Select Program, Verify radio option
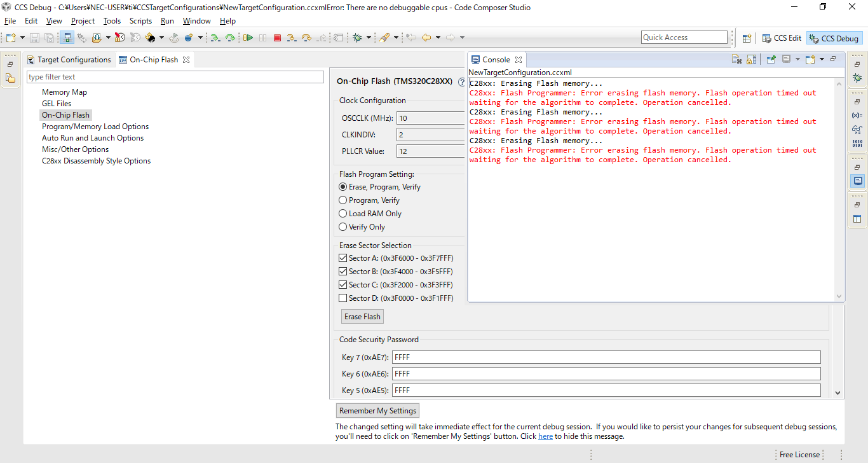Viewport: 868px width, 463px height. click(343, 200)
